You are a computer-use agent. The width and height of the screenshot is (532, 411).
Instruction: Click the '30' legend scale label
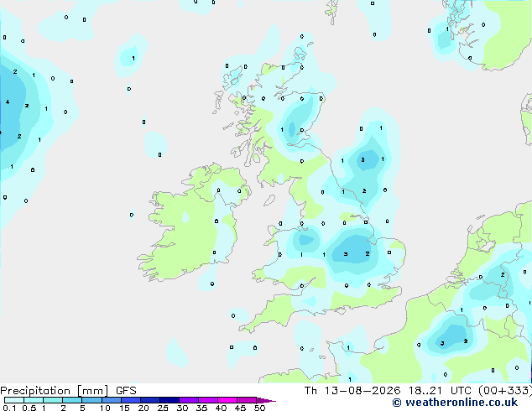[182, 408]
